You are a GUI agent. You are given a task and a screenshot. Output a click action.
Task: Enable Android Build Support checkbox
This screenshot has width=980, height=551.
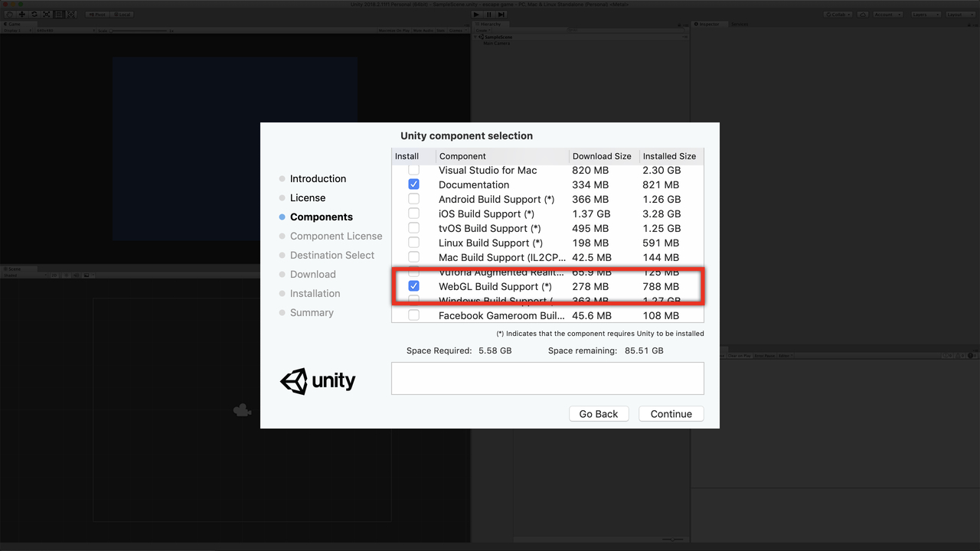tap(413, 199)
